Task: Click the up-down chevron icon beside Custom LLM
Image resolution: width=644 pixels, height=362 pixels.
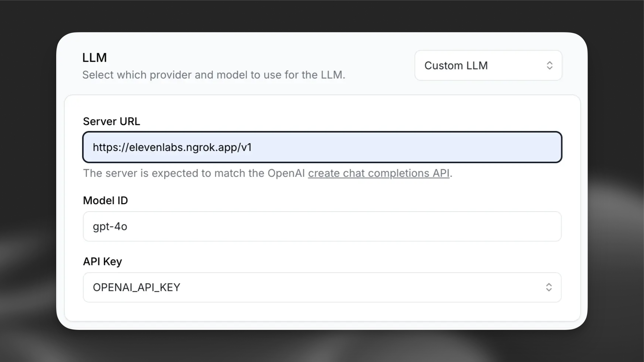Action: click(549, 65)
